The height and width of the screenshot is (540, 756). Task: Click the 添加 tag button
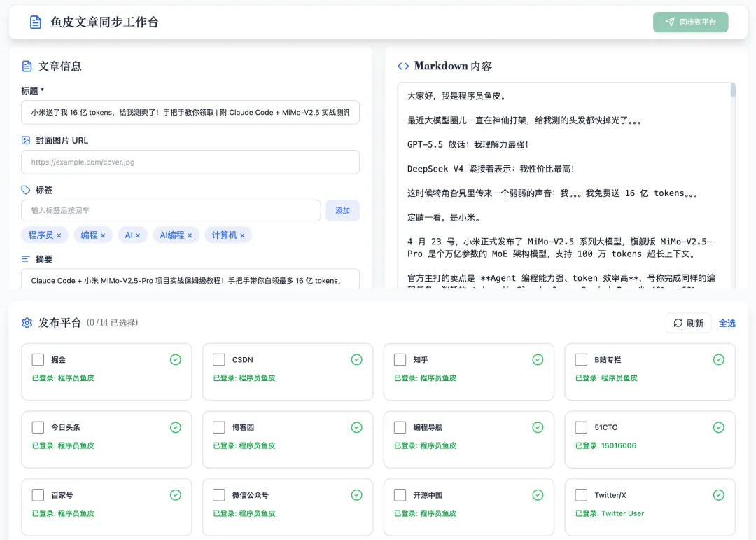343,210
